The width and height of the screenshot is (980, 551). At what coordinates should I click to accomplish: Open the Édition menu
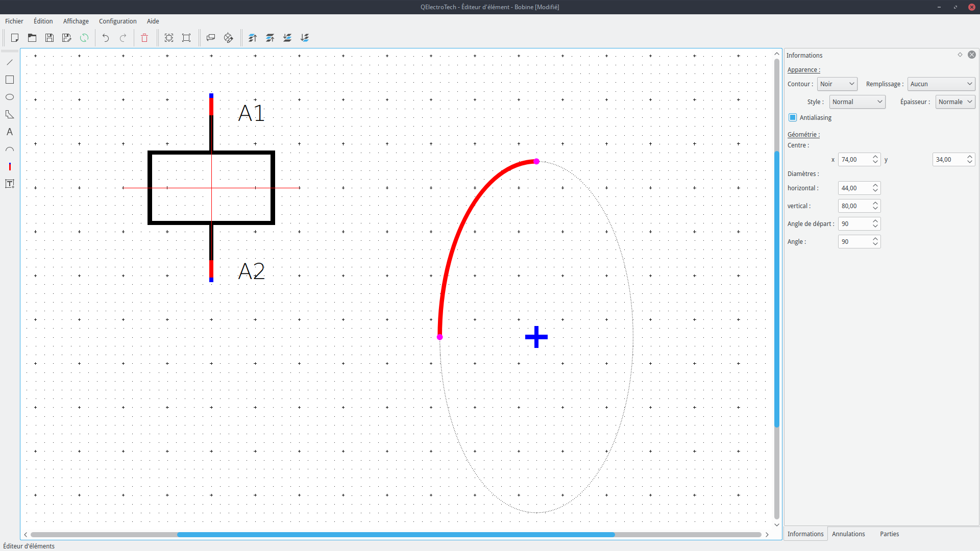pyautogui.click(x=43, y=21)
